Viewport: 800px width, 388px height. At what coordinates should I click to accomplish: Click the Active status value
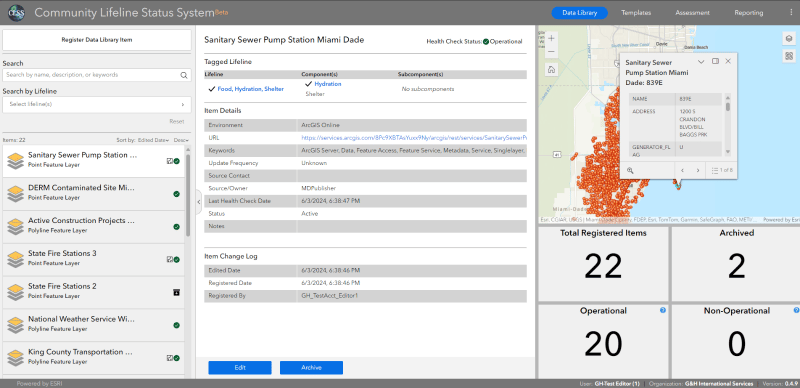[x=309, y=214]
